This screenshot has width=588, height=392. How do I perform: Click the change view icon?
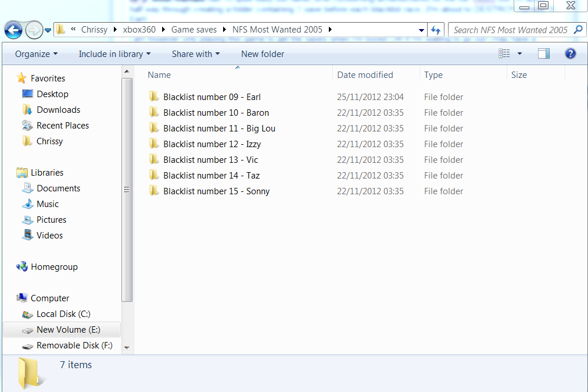pyautogui.click(x=504, y=54)
